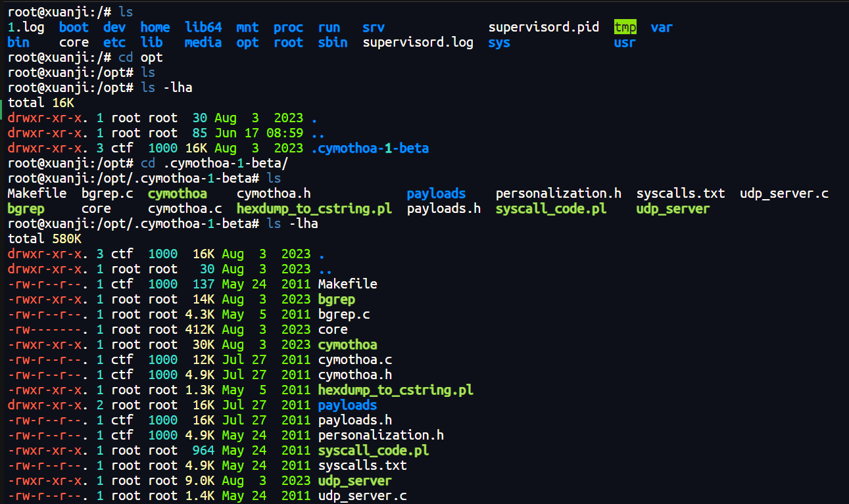Select the 'total 16K' line
Screen dimensions: 849x504
point(41,103)
